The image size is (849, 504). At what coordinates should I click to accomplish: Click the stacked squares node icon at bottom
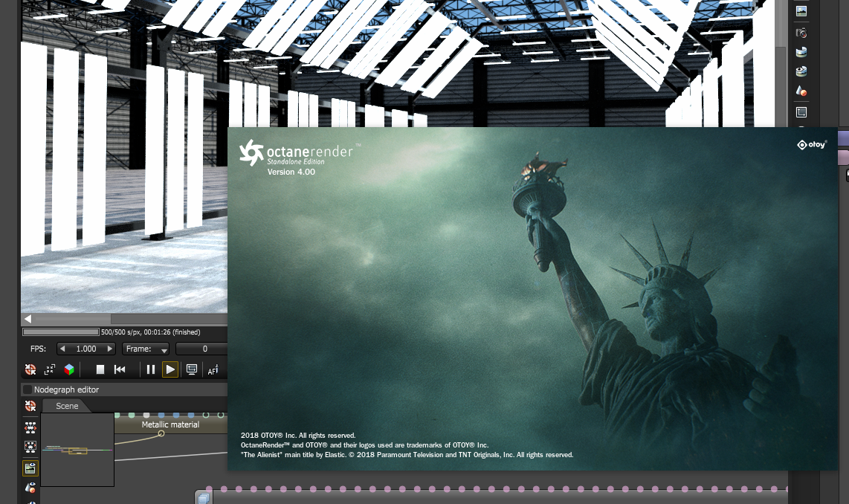tap(204, 498)
